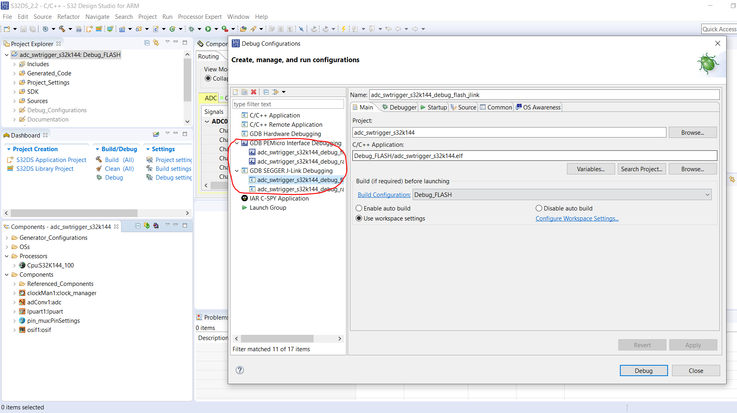The image size is (737, 413).
Task: Open Build Configuration Debug_FLASH dropdown
Action: pos(562,195)
